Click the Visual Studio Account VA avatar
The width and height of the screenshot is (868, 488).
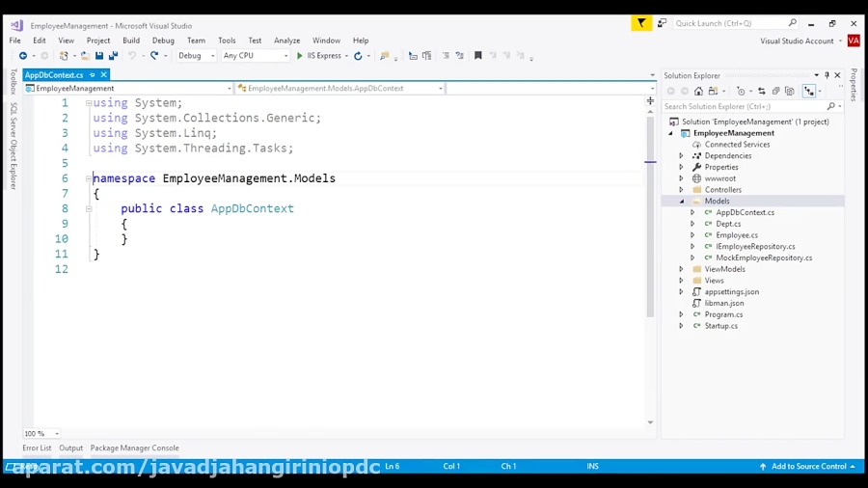pos(854,41)
